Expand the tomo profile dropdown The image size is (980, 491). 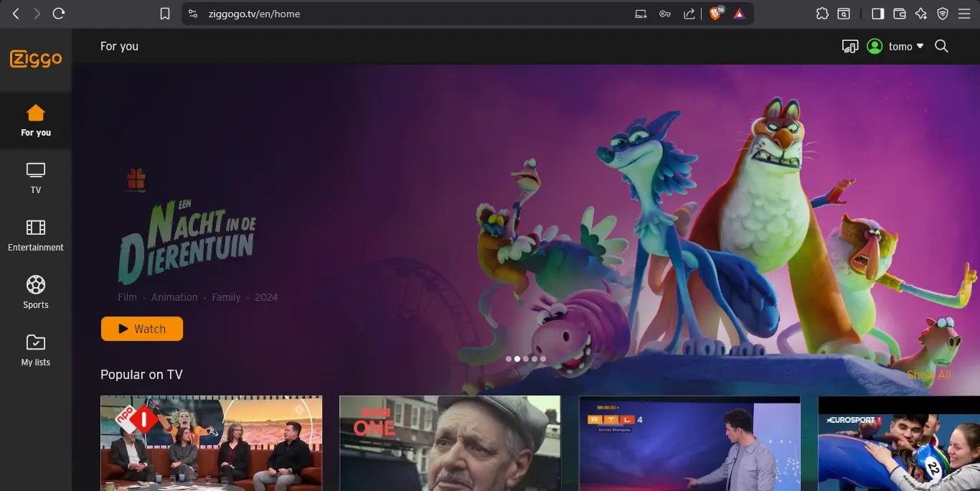click(x=906, y=47)
